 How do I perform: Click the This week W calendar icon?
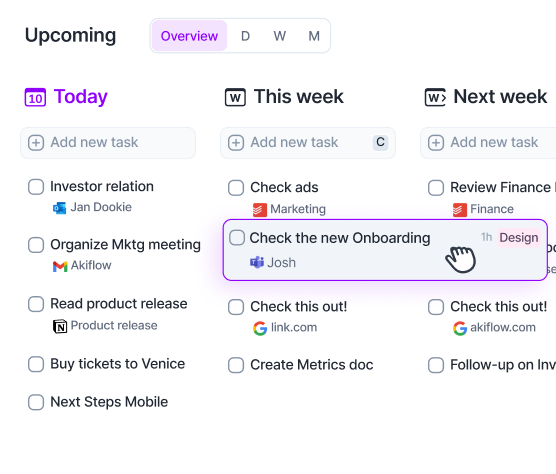[x=235, y=97]
